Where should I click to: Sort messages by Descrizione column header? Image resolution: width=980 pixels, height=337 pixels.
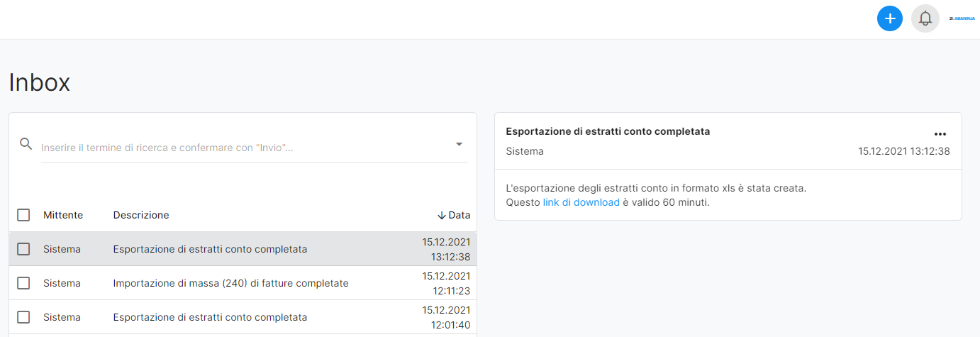coord(141,215)
